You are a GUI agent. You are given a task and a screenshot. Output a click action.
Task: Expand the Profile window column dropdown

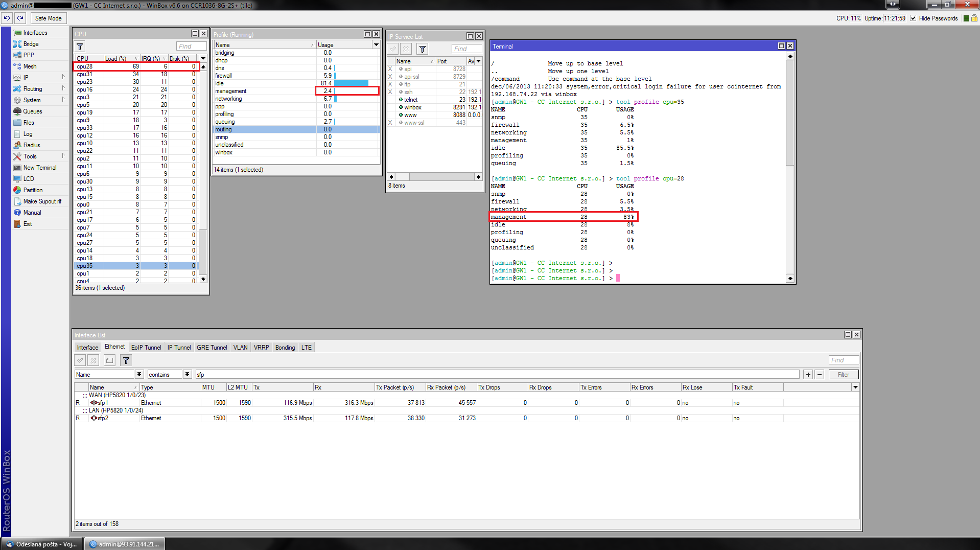point(376,45)
